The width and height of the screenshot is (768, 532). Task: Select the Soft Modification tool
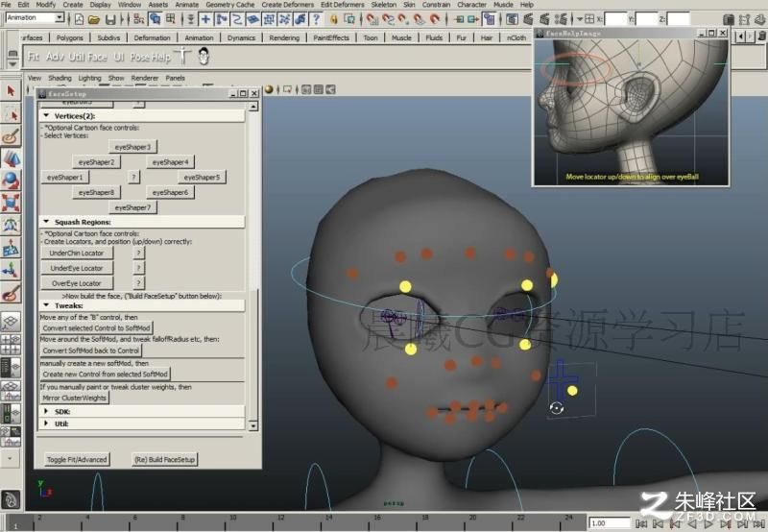[x=11, y=248]
